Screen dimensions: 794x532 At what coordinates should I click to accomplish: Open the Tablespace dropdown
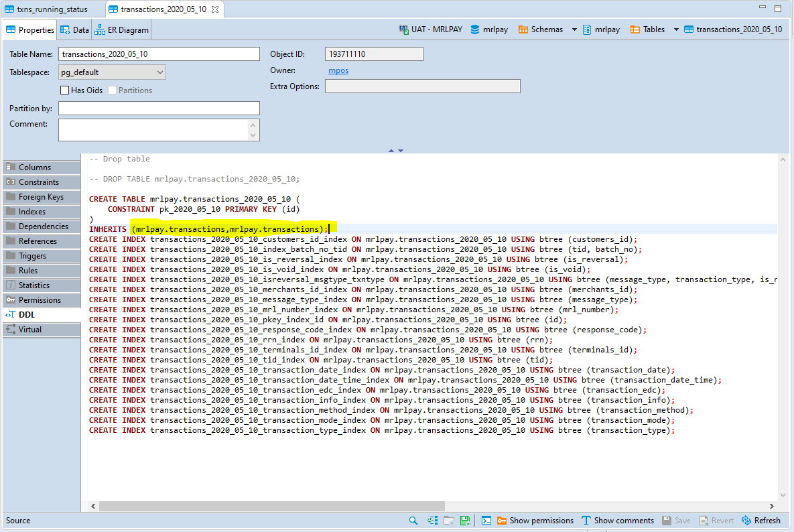point(159,72)
